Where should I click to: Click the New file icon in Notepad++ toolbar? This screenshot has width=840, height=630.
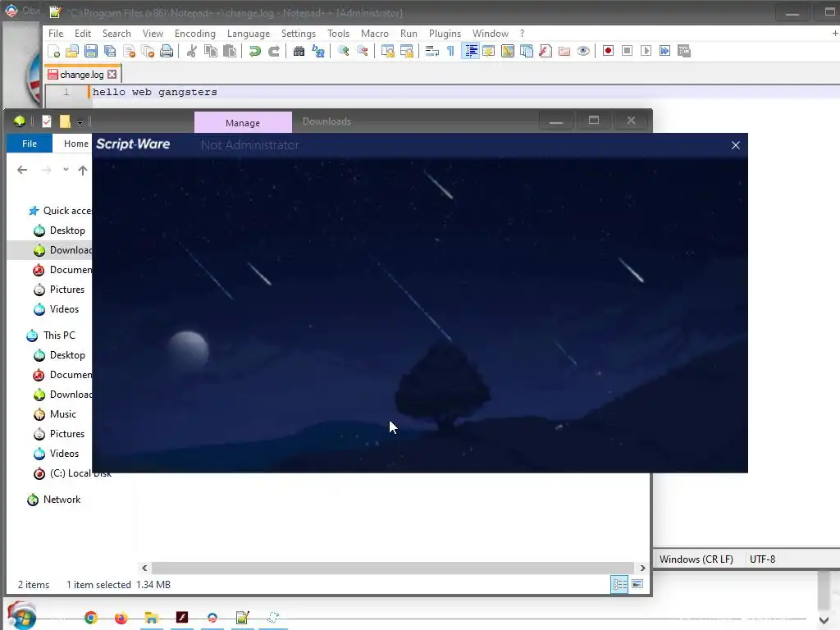click(53, 51)
